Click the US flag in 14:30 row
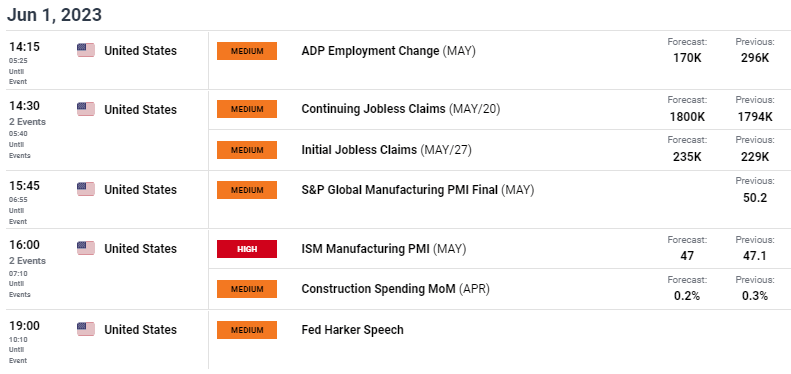Viewport: 791px width, 374px height. [x=86, y=109]
